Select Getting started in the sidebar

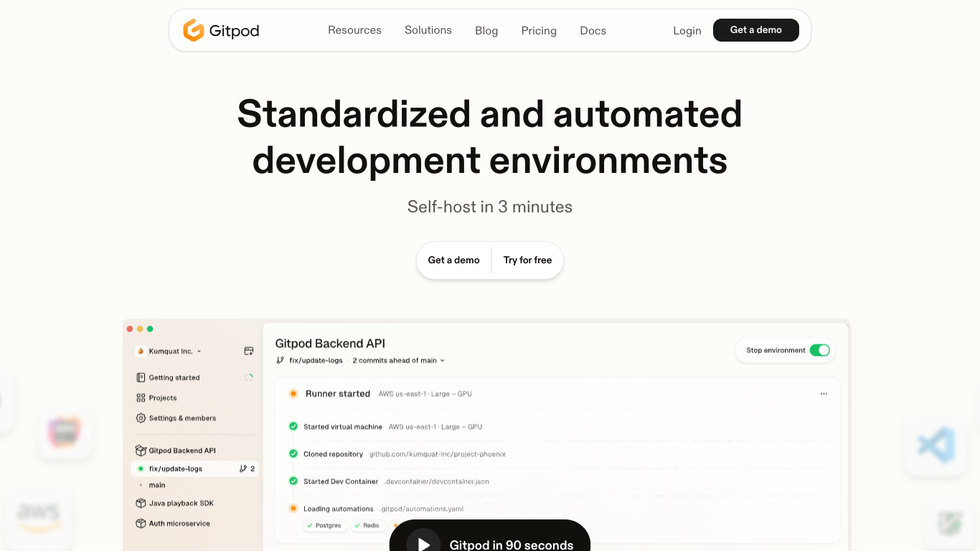(174, 377)
